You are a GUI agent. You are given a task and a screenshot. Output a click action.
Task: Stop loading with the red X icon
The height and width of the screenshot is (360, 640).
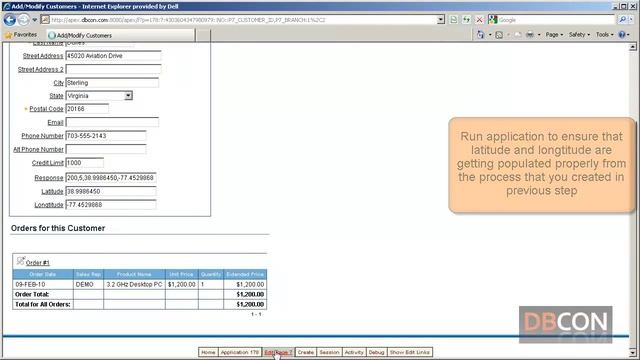coord(480,20)
